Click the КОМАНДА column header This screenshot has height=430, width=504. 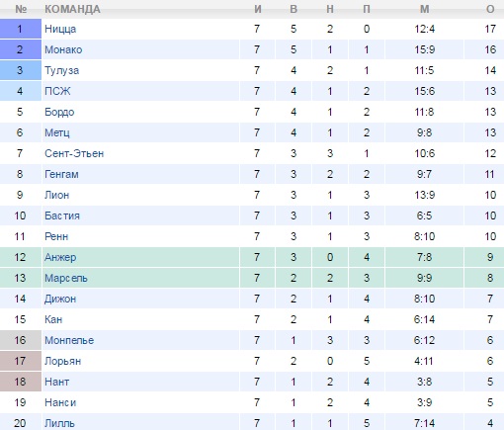pyautogui.click(x=72, y=9)
